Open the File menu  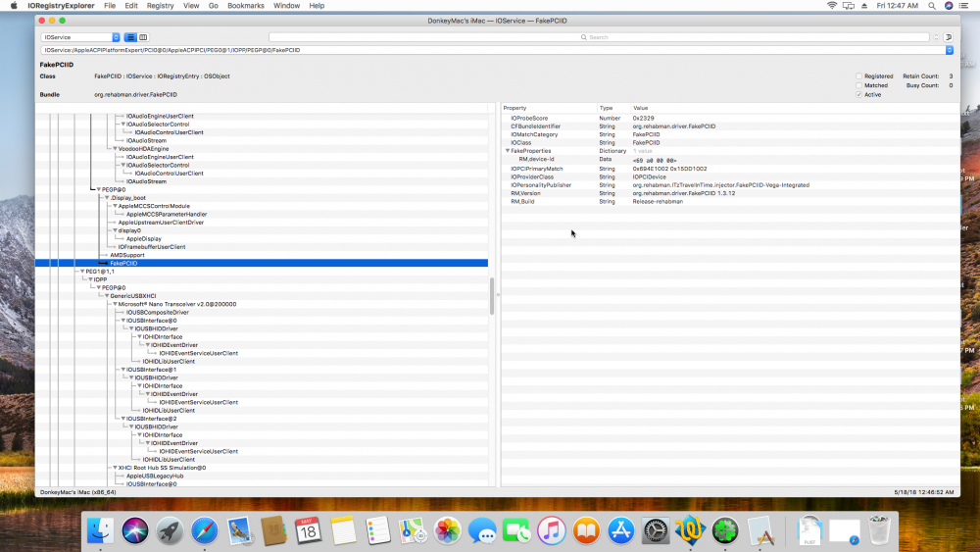tap(110, 6)
